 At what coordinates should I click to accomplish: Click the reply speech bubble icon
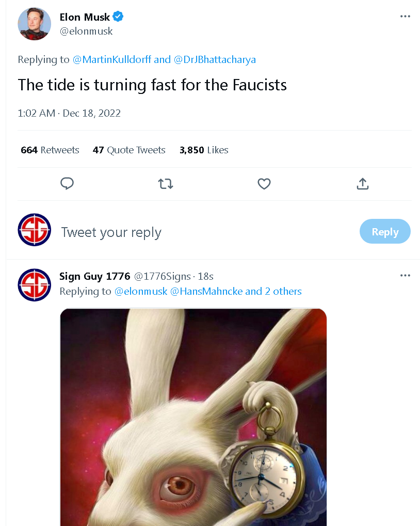(x=67, y=183)
